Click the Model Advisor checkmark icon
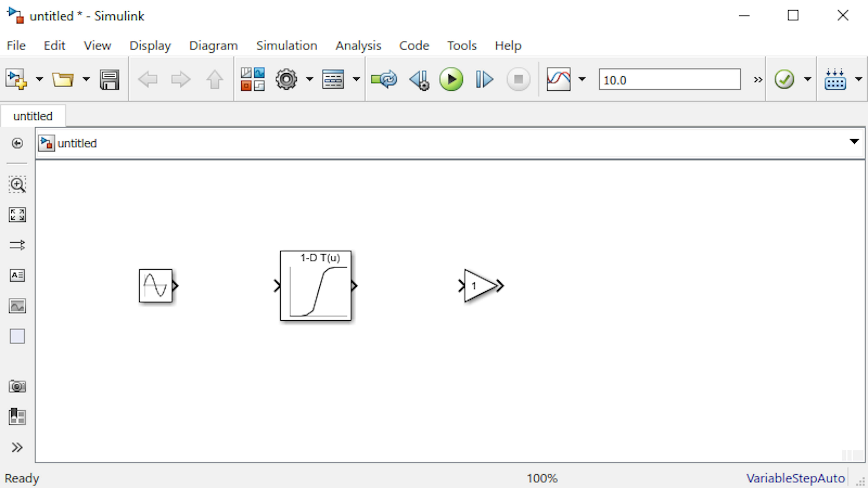 tap(784, 80)
